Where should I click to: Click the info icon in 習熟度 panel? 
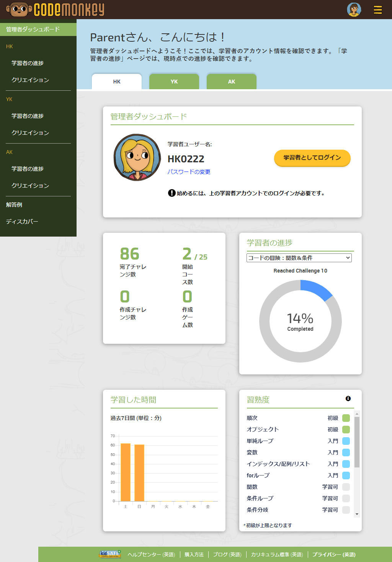tap(348, 399)
